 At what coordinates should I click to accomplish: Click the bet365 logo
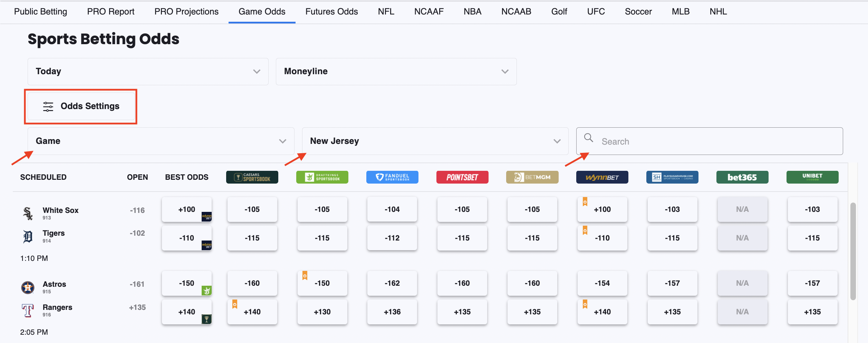[742, 177]
